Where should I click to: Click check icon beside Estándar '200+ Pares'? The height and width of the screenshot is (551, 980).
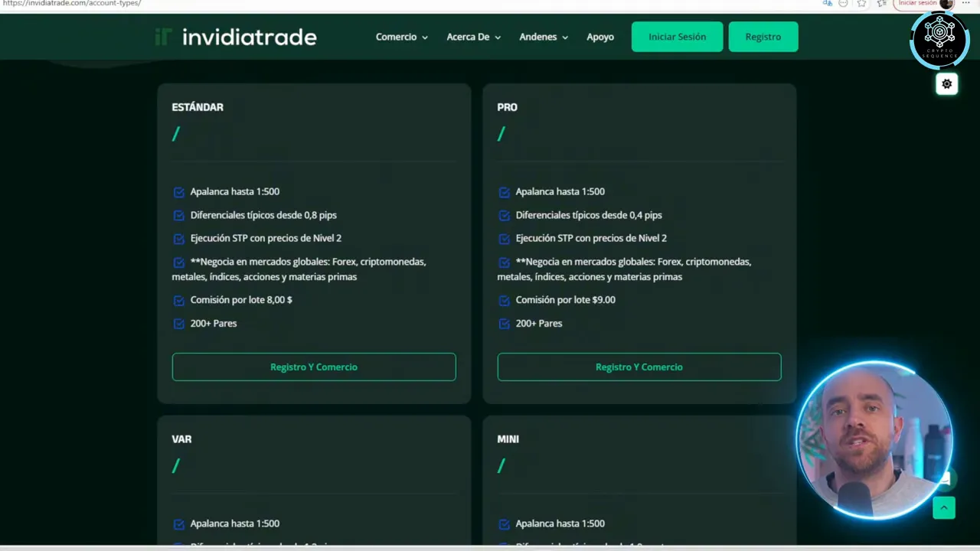click(x=179, y=324)
